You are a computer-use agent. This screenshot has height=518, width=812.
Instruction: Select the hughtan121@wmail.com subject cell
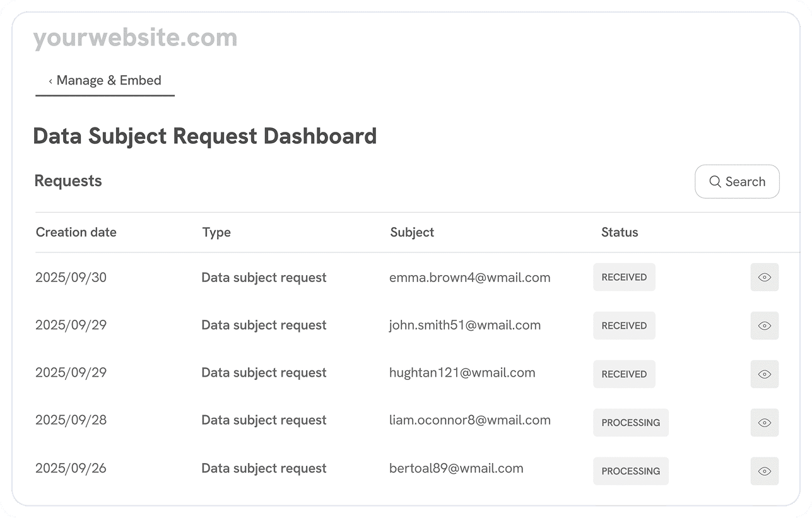click(x=462, y=373)
